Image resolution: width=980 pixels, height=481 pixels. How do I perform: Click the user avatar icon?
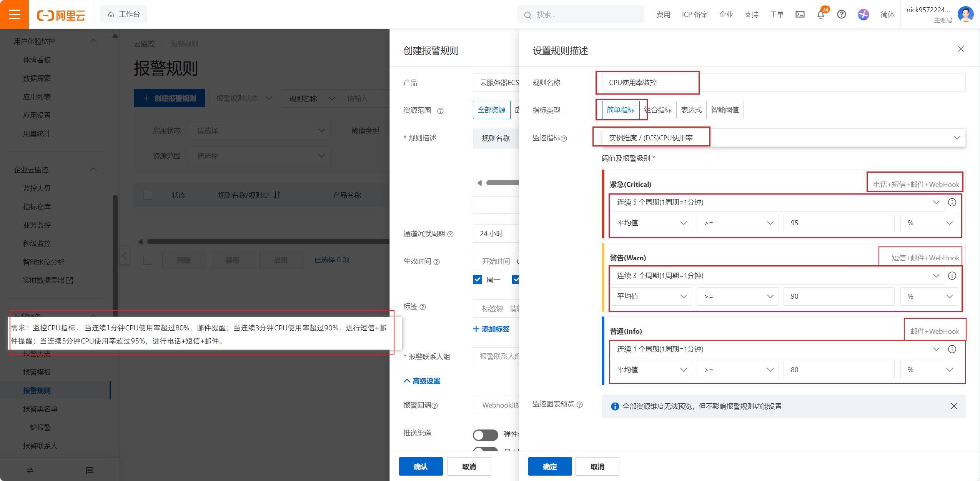pos(965,15)
